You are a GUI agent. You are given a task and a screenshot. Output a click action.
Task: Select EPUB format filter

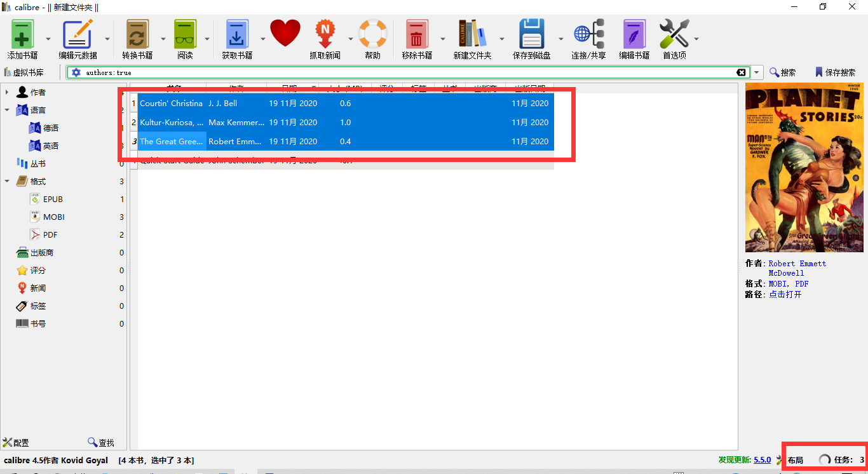[x=53, y=200]
